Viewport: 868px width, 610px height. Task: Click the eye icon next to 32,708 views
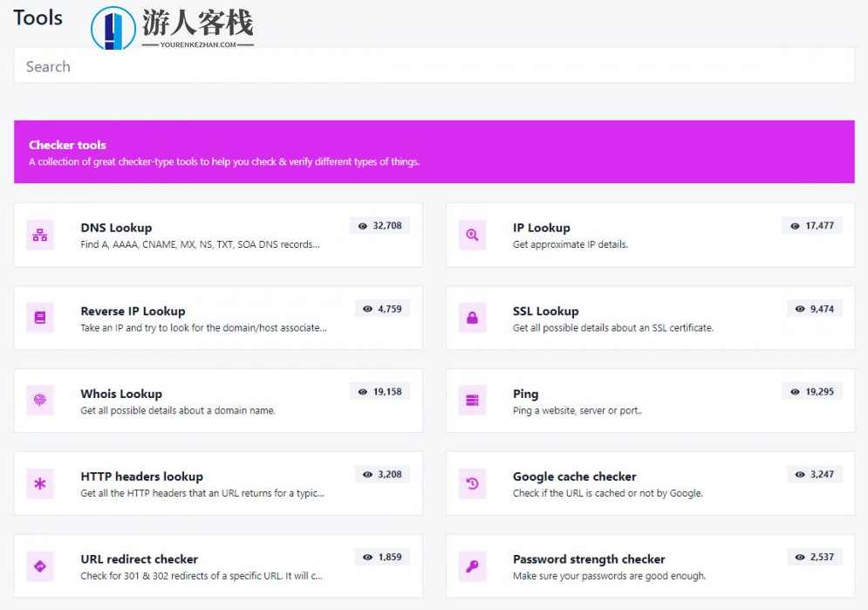tap(364, 225)
